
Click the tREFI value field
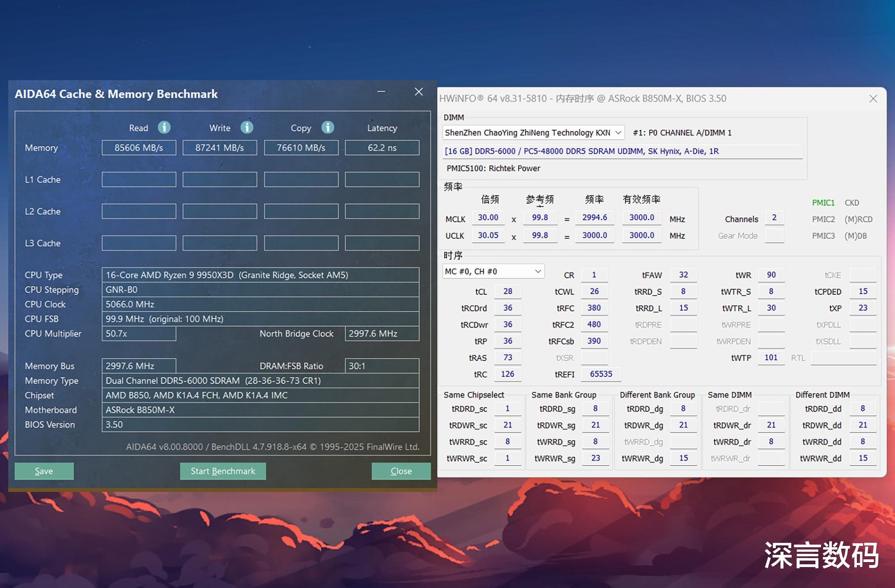tap(601, 374)
